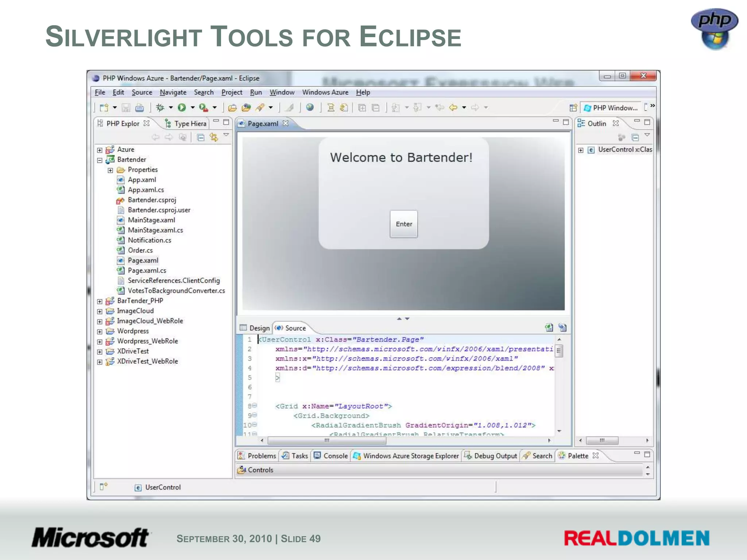Open the Navigate menu
Image resolution: width=747 pixels, height=560 pixels.
(173, 92)
